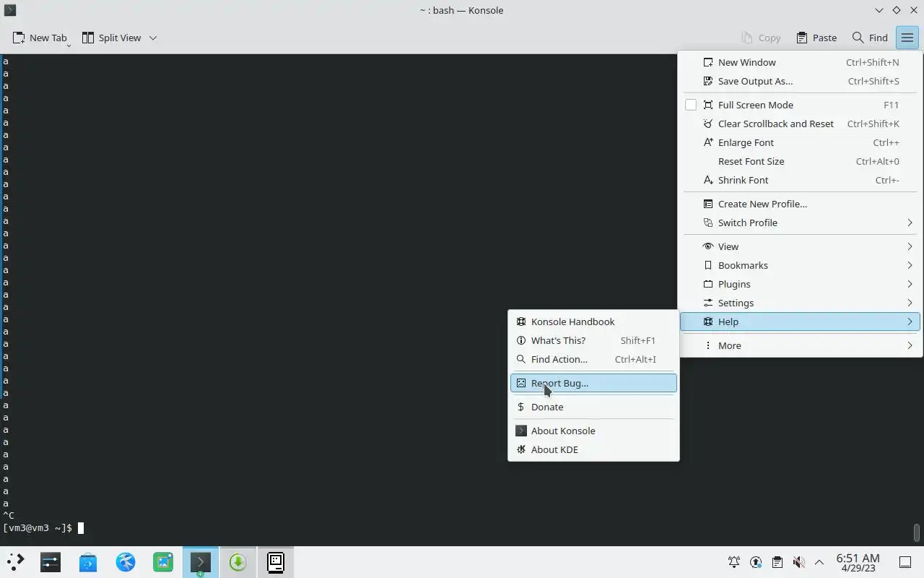Image resolution: width=924 pixels, height=578 pixels.
Task: Expand the Split View dropdown chevron
Action: click(x=153, y=38)
